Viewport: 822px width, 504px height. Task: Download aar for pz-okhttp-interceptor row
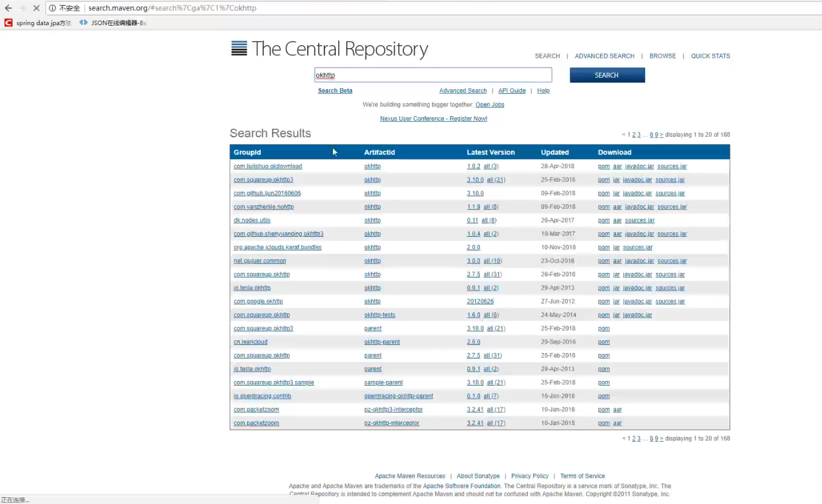tap(617, 423)
